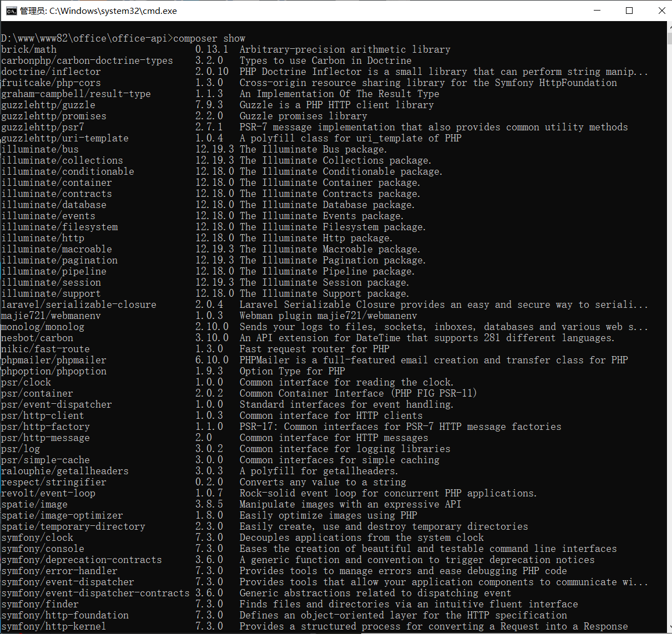
Task: Select illuminate/bus package name
Action: (40, 149)
